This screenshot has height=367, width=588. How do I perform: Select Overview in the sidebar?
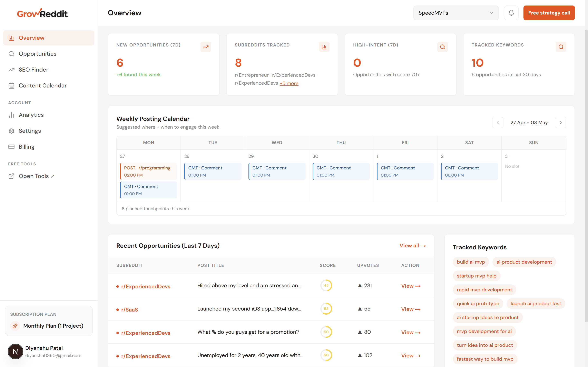click(x=32, y=38)
